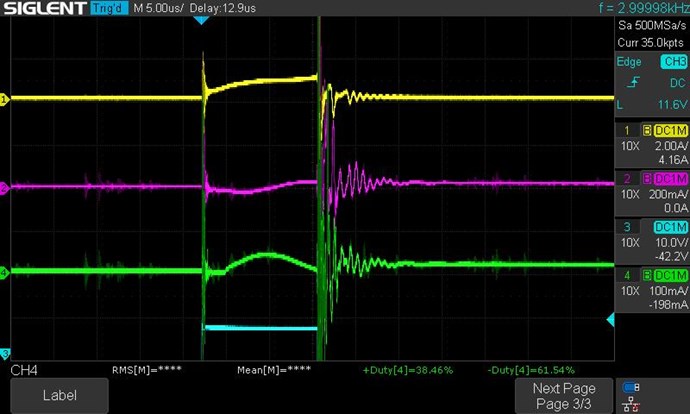Click channel 4 -198mA offset value
Viewport: 690px width, 414px height.
click(x=668, y=305)
